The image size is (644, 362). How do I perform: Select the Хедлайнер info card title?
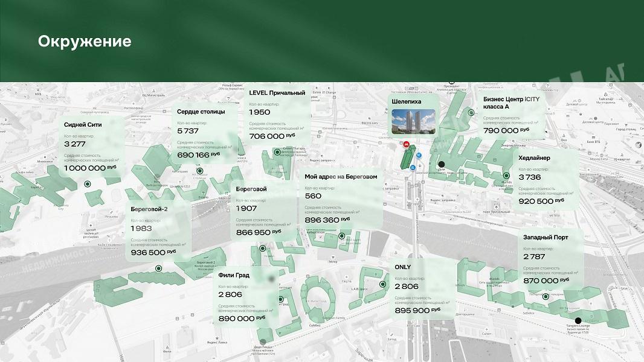(x=534, y=158)
